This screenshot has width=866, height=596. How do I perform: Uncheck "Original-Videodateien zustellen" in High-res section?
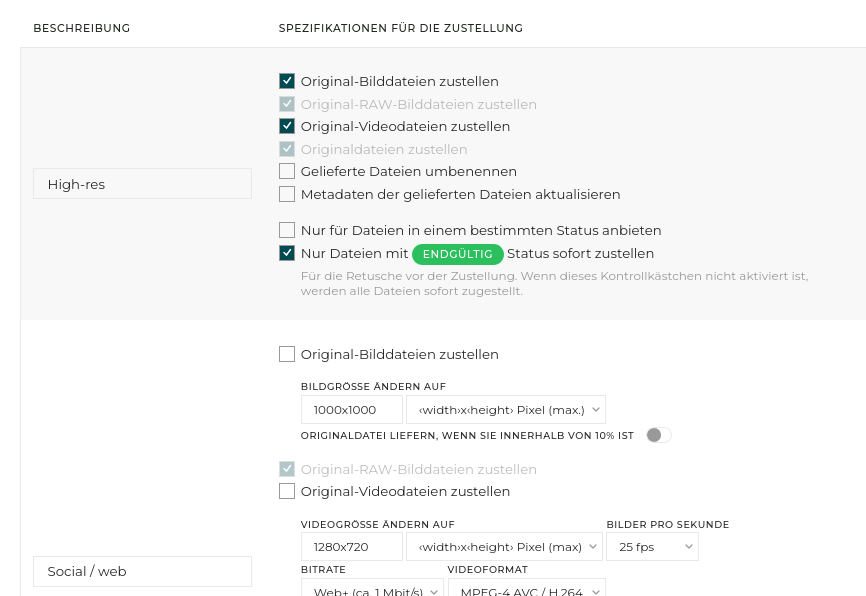tap(287, 126)
